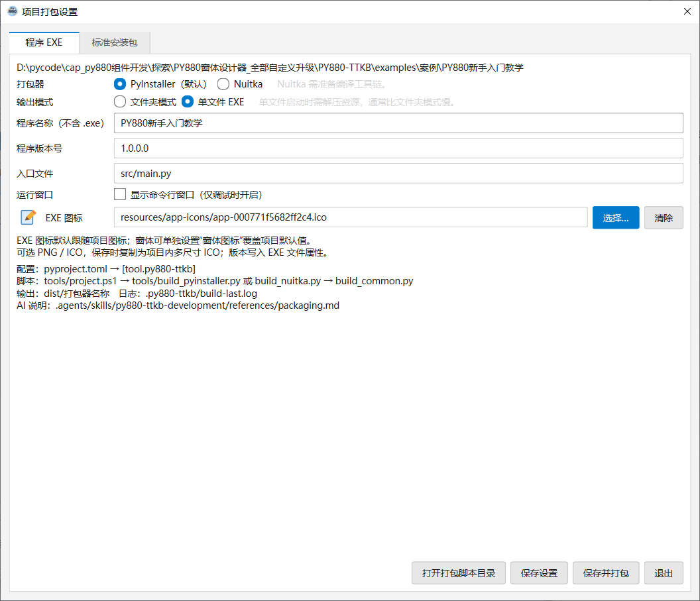
Task: Click the 清除 button
Action: 664,218
